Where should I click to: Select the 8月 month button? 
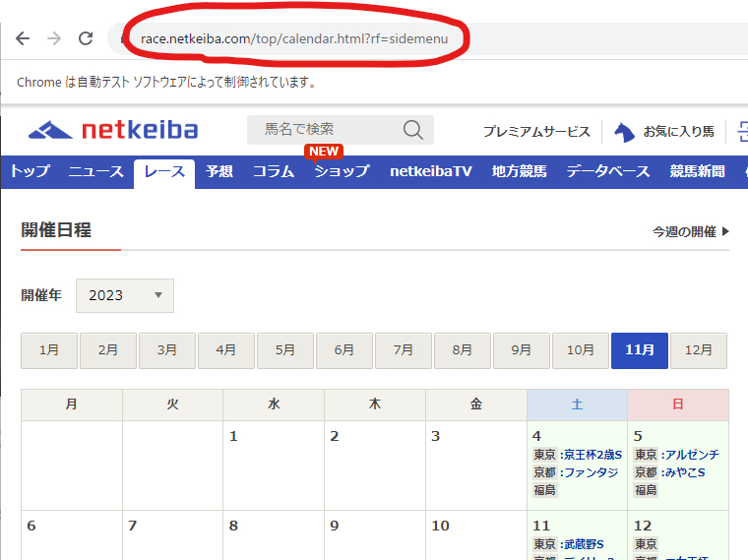[x=463, y=350]
